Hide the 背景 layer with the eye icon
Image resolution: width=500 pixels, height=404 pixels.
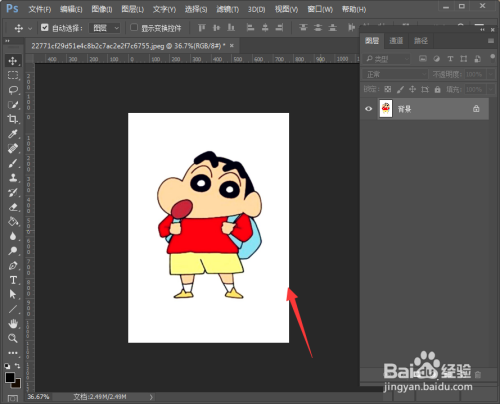coord(368,109)
